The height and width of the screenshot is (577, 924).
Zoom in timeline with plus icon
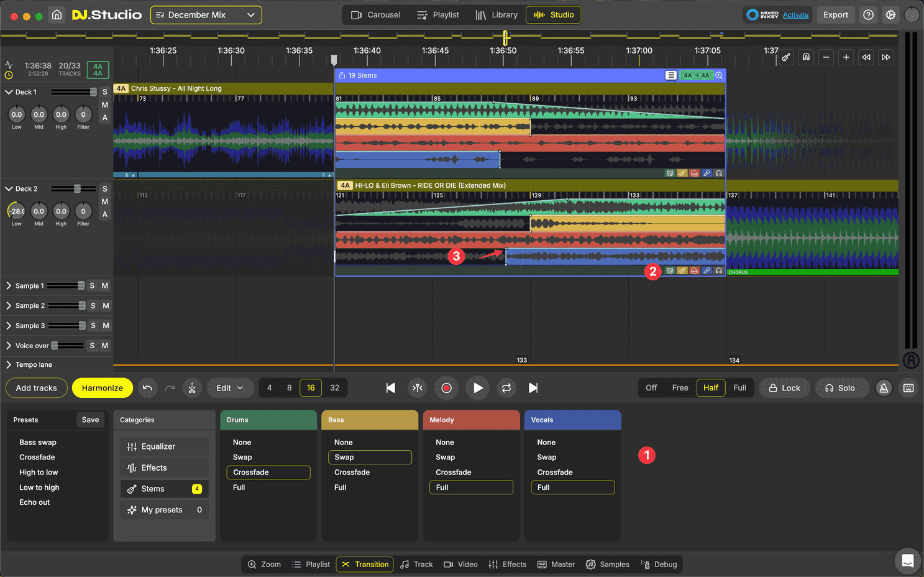tap(846, 57)
